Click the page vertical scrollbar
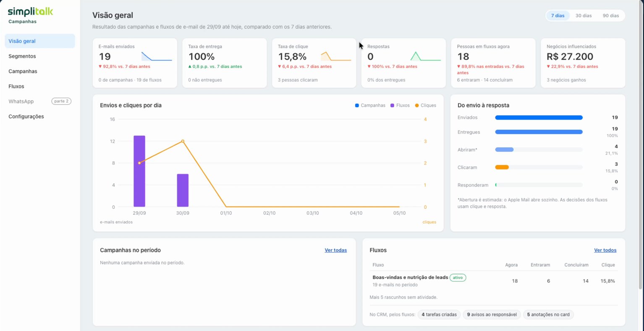This screenshot has width=644, height=331. click(x=641, y=145)
